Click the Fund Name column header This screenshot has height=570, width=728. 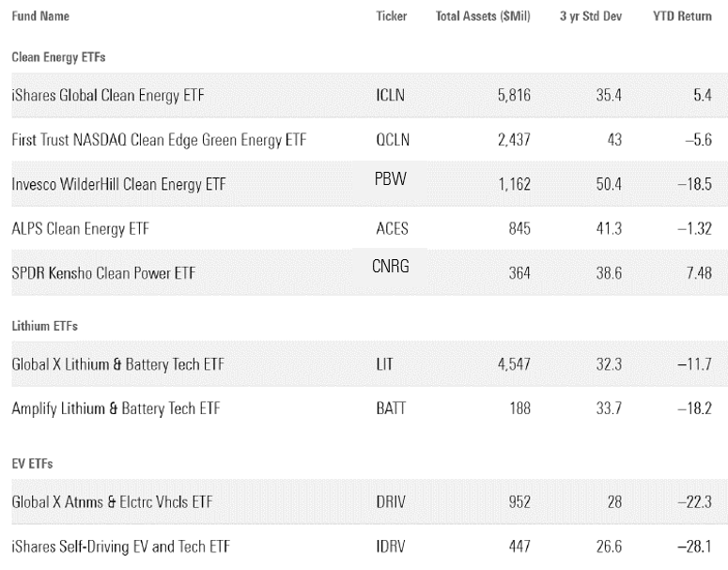pyautogui.click(x=40, y=17)
